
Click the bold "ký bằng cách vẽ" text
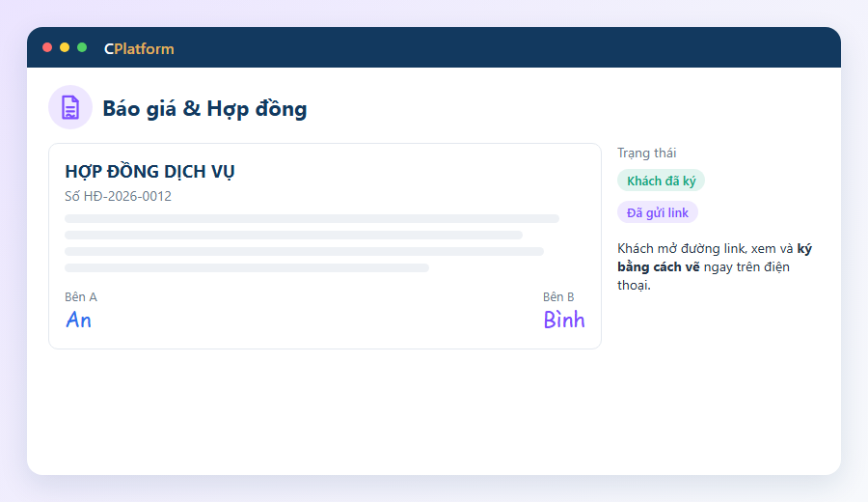[x=715, y=258]
